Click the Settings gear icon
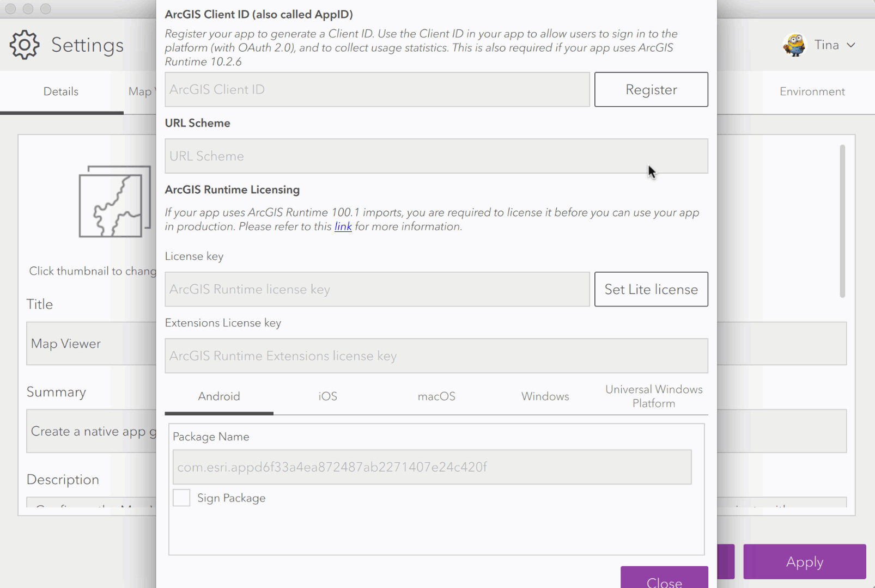This screenshot has width=875, height=588. [25, 45]
